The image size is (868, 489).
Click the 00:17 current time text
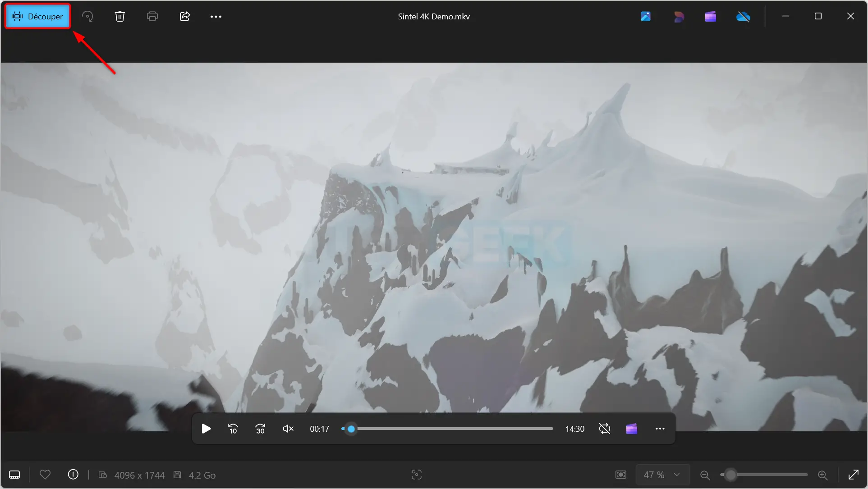319,429
